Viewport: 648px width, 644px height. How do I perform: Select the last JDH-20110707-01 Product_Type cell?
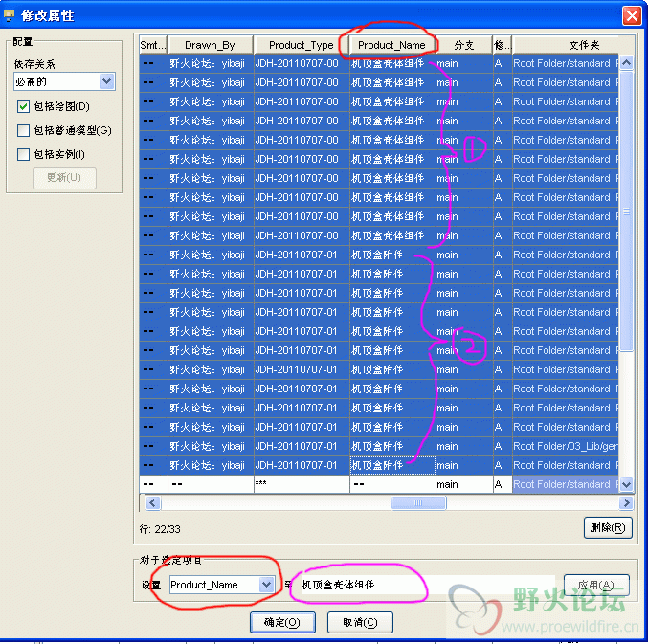[x=302, y=465]
